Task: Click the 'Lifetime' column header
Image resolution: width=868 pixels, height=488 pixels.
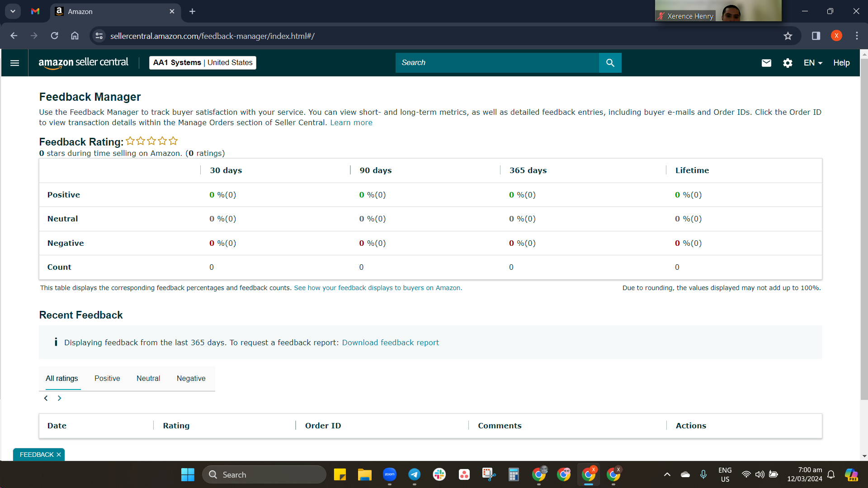Action: 692,170
